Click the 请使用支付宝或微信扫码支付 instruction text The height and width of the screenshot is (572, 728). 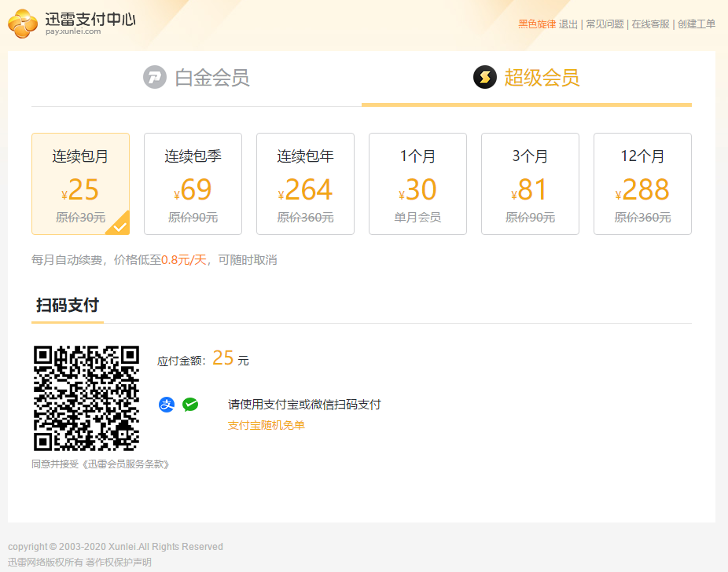(x=304, y=405)
